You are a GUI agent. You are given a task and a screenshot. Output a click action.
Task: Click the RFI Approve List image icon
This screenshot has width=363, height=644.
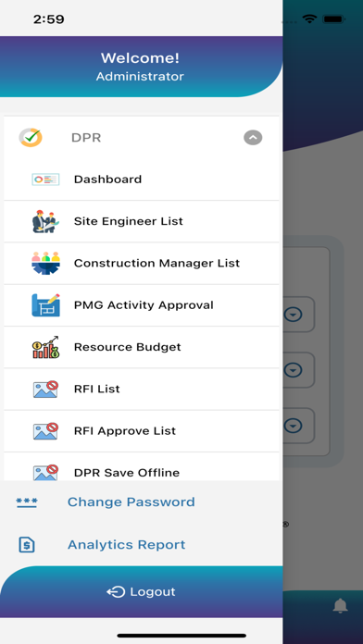[45, 431]
